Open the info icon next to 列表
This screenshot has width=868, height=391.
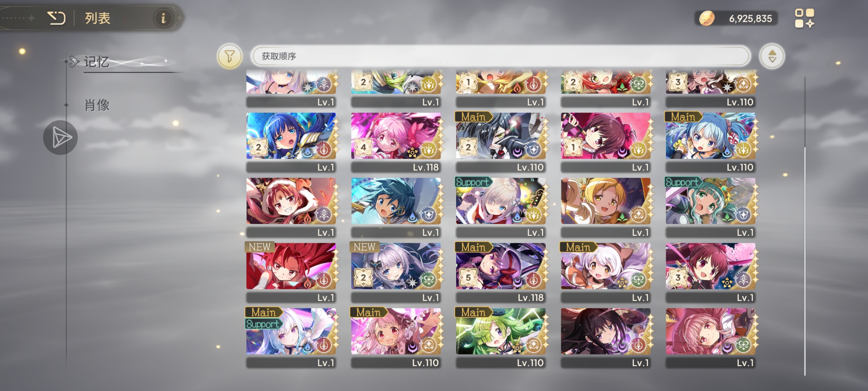(163, 18)
